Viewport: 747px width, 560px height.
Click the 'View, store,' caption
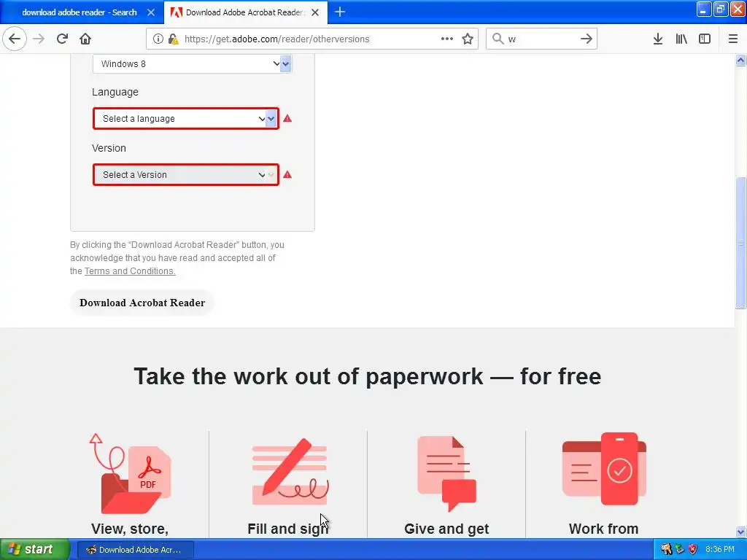(x=130, y=529)
